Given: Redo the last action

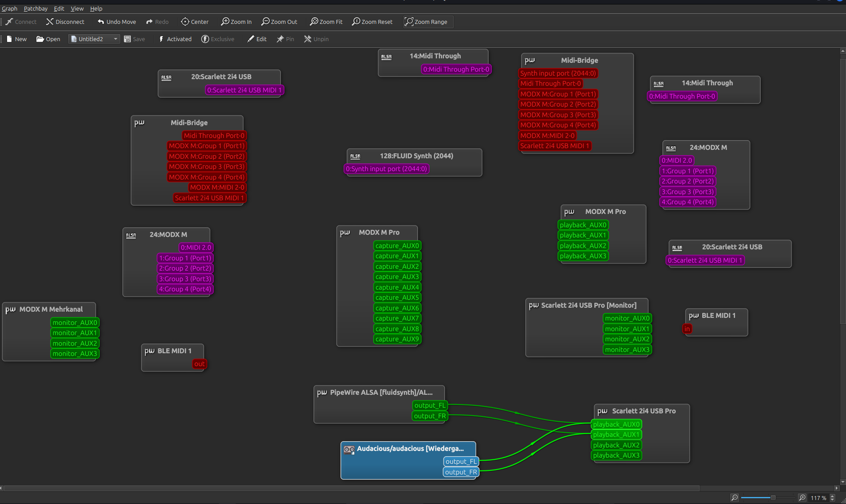Looking at the screenshot, I should [157, 22].
